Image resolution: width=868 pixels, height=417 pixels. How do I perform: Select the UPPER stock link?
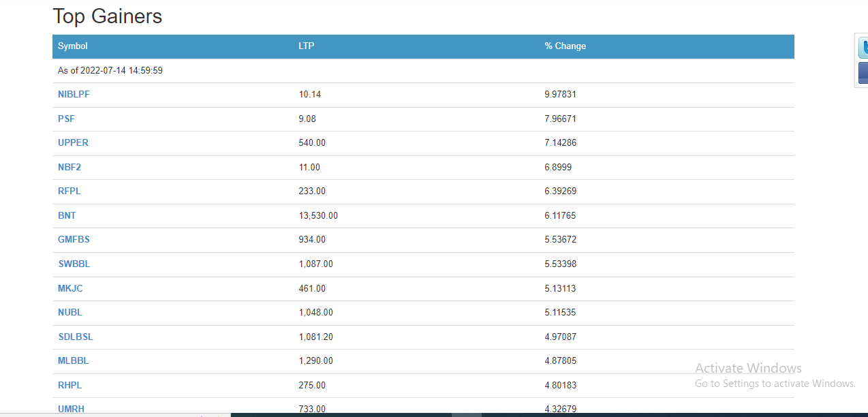coord(73,143)
